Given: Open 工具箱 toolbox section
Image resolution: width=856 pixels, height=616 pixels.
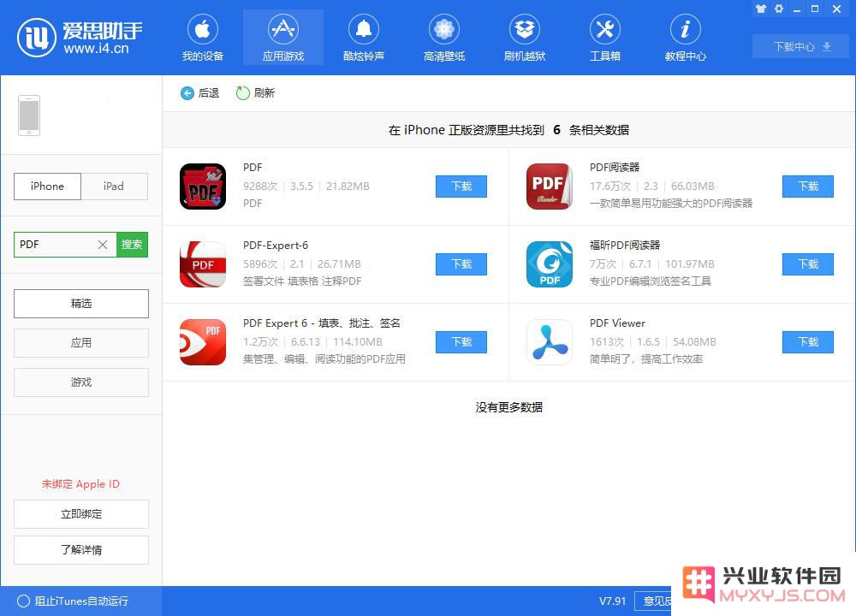Looking at the screenshot, I should (x=605, y=38).
